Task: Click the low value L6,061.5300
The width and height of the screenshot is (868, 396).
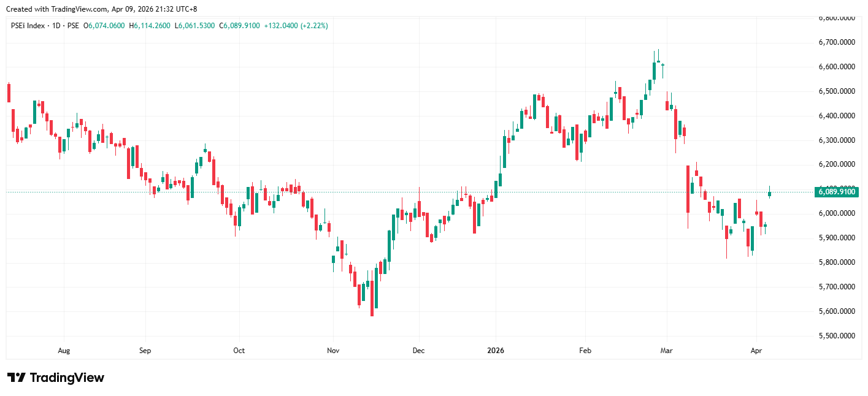Action: click(194, 26)
